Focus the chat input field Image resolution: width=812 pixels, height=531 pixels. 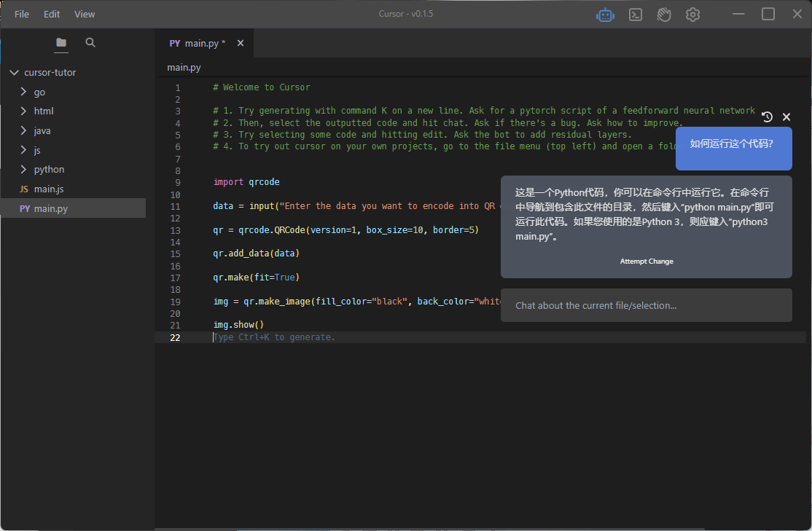646,305
